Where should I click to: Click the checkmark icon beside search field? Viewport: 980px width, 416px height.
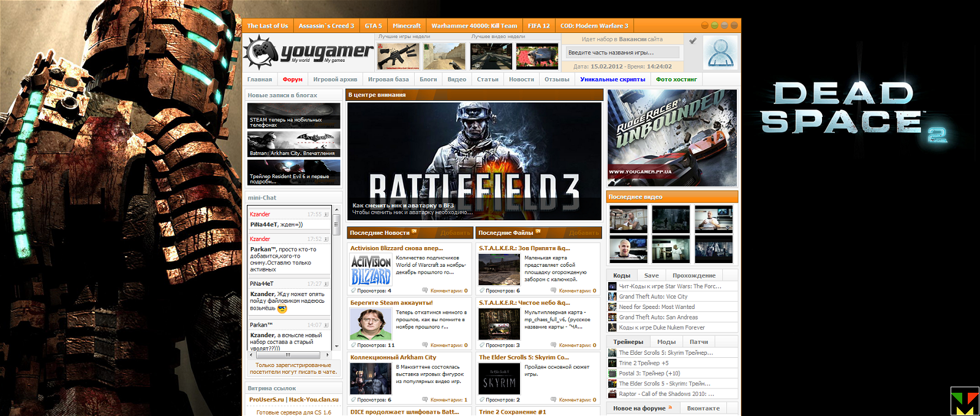point(693,41)
